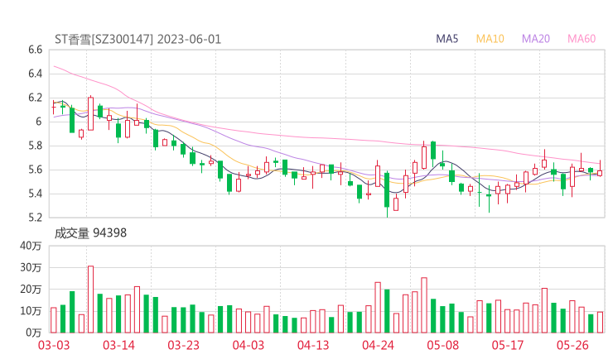Toggle the MA5 moving average legend

pos(447,39)
